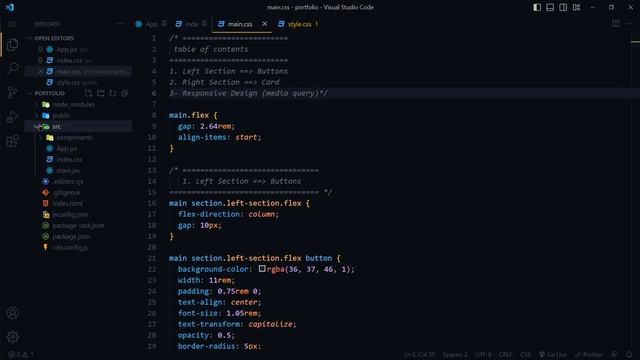This screenshot has height=360, width=640.
Task: Unpin index.css in Open Editors list
Action: pyautogui.click(x=40, y=60)
